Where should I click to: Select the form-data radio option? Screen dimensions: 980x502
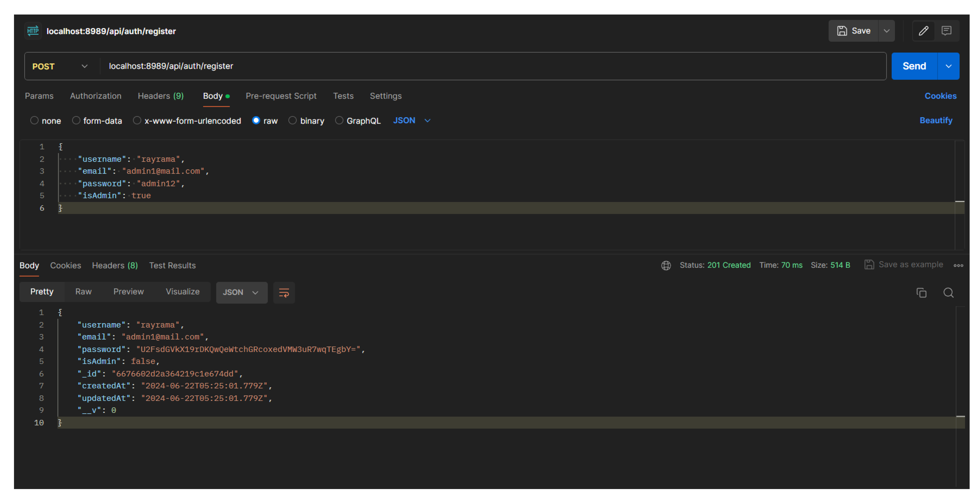[x=76, y=121]
